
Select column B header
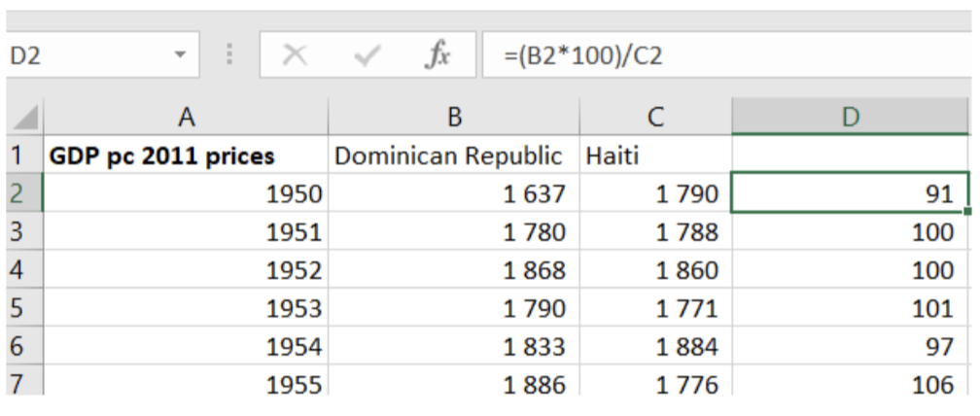454,117
